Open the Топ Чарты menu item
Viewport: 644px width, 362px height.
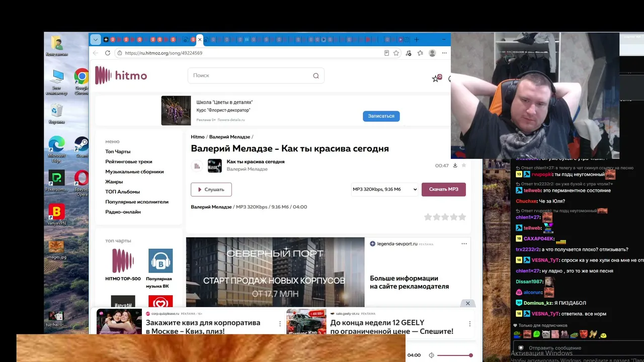tap(118, 151)
